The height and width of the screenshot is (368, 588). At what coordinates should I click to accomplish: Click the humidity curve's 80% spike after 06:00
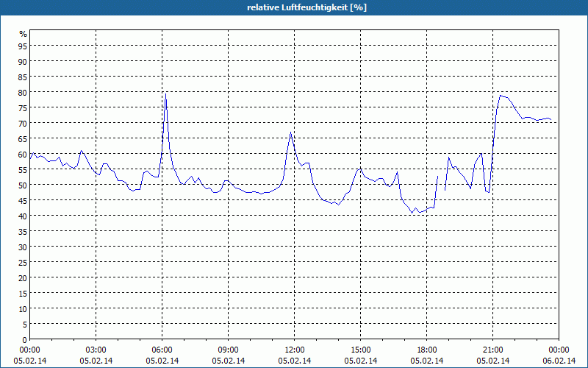pos(166,94)
